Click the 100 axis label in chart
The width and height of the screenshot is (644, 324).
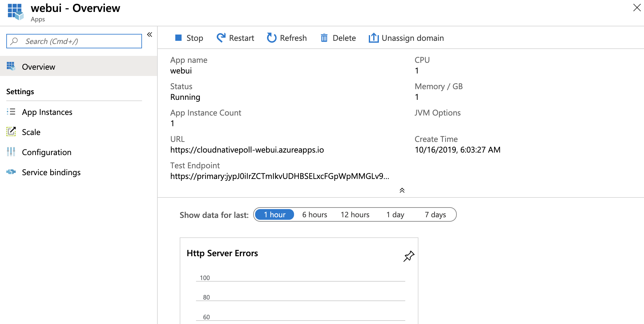205,278
